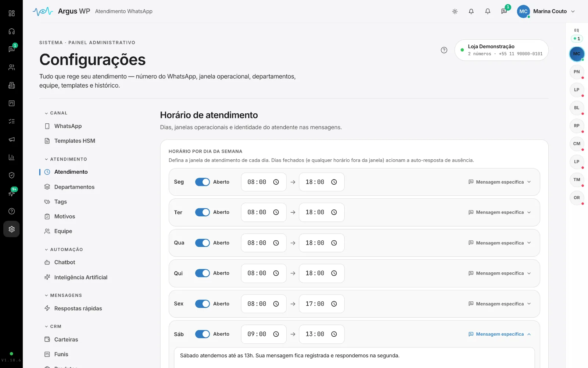Open shield security icon in left rail
588x368 pixels.
[11, 175]
